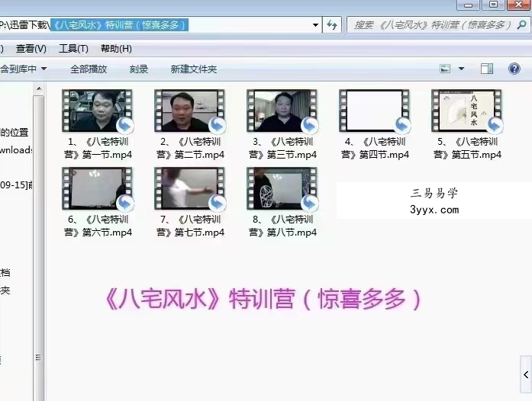532x401 pixels.
Task: Open the 帮助(H) menu
Action: click(x=116, y=49)
